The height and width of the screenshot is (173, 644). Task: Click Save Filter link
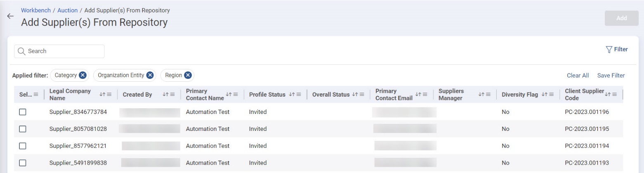(x=611, y=76)
